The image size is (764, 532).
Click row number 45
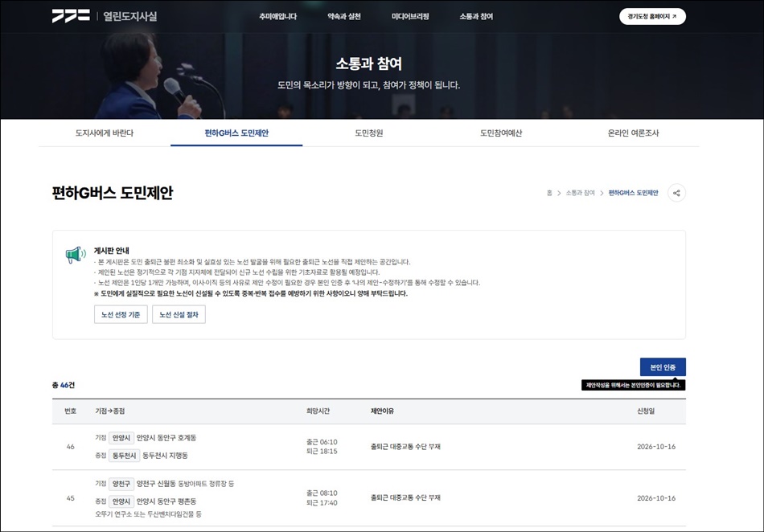(x=71, y=498)
